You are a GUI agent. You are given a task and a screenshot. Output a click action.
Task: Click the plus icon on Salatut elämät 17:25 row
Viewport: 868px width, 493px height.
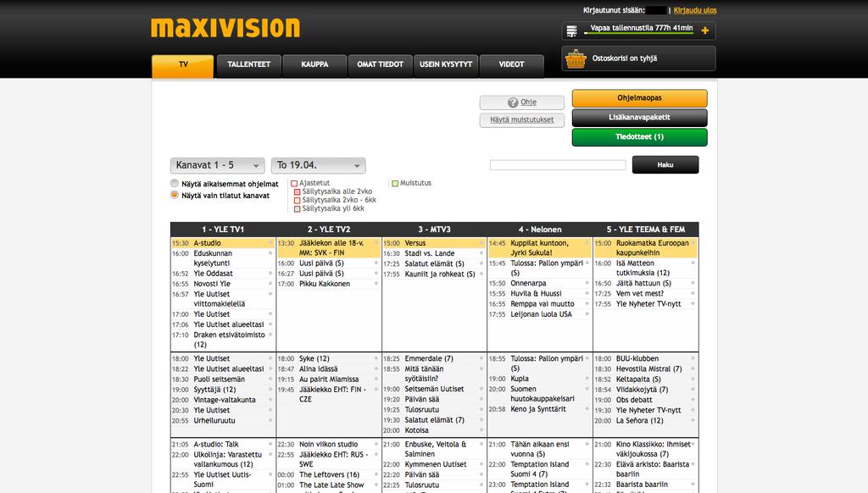pyautogui.click(x=481, y=264)
